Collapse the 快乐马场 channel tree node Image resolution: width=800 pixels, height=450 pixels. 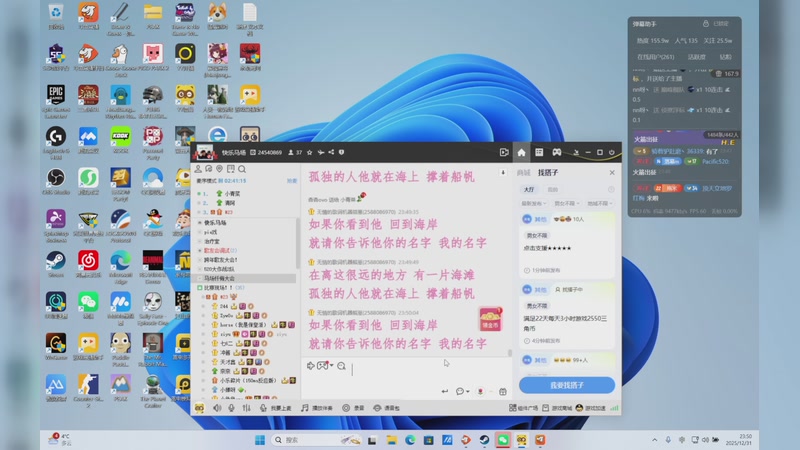(200, 222)
